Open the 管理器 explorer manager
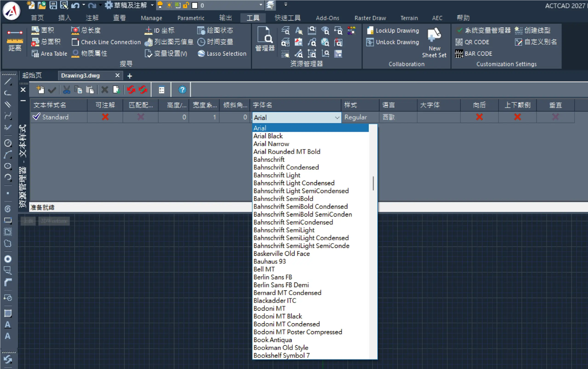Screen dimensions: 588x369 265,39
